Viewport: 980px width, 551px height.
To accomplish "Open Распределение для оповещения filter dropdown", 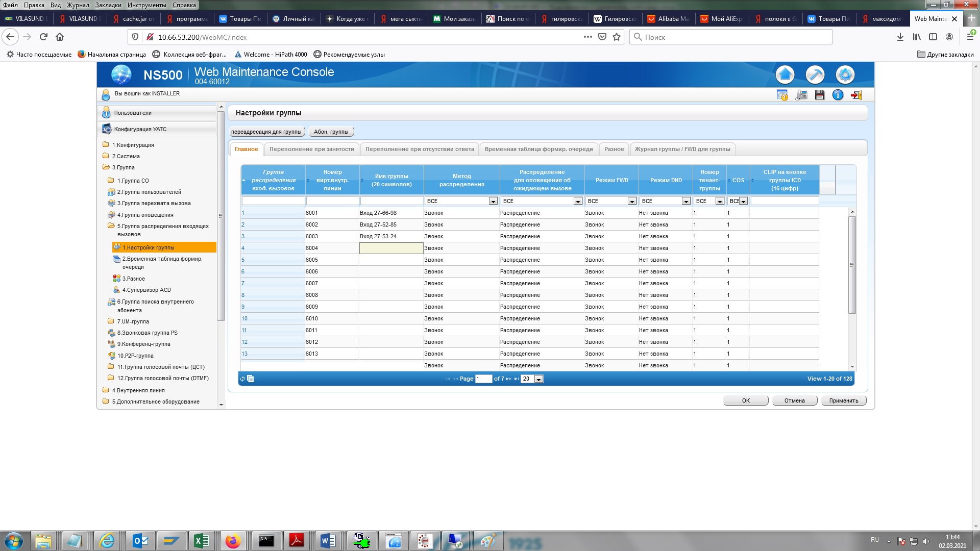I will 578,201.
